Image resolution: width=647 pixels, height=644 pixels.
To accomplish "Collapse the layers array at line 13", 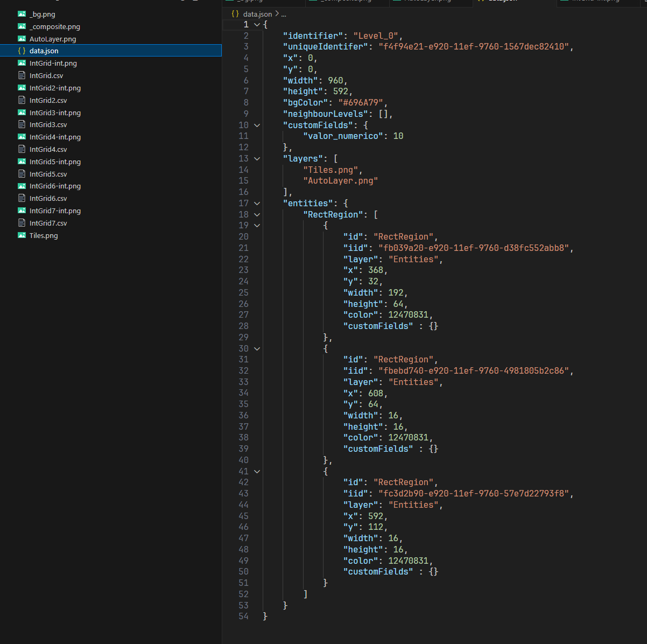I will (x=257, y=159).
